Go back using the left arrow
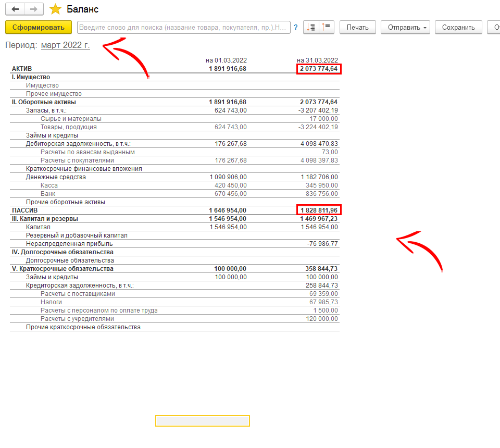This screenshot has height=448, width=500. 15,9
